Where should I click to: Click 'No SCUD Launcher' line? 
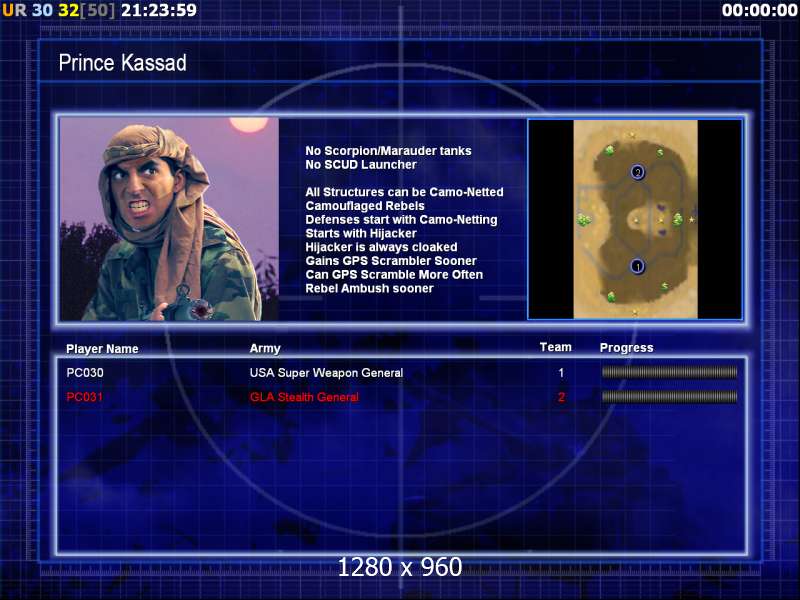(361, 165)
